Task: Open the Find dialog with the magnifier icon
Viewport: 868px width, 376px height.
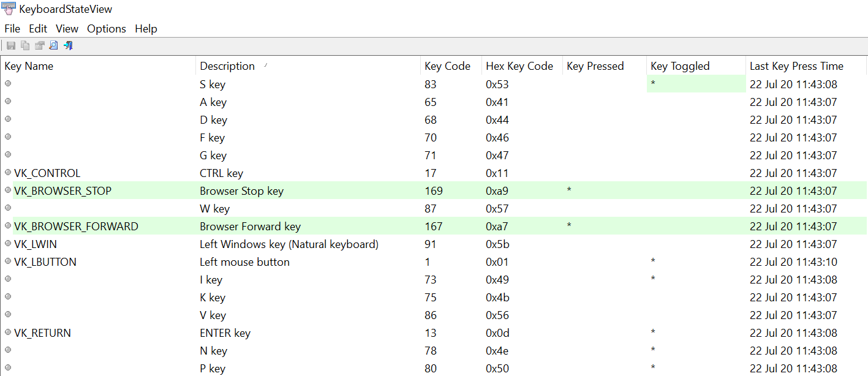Action: (x=53, y=45)
